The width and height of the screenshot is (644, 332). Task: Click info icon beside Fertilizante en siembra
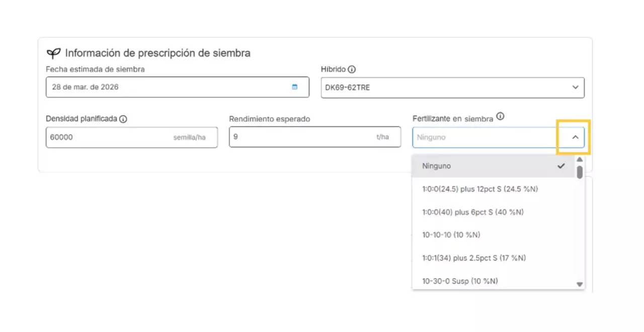coord(500,116)
